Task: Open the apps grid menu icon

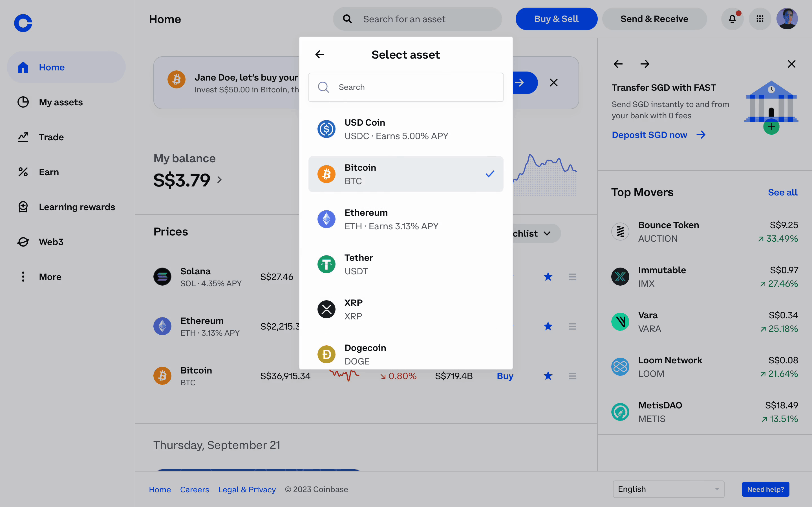Action: tap(760, 19)
